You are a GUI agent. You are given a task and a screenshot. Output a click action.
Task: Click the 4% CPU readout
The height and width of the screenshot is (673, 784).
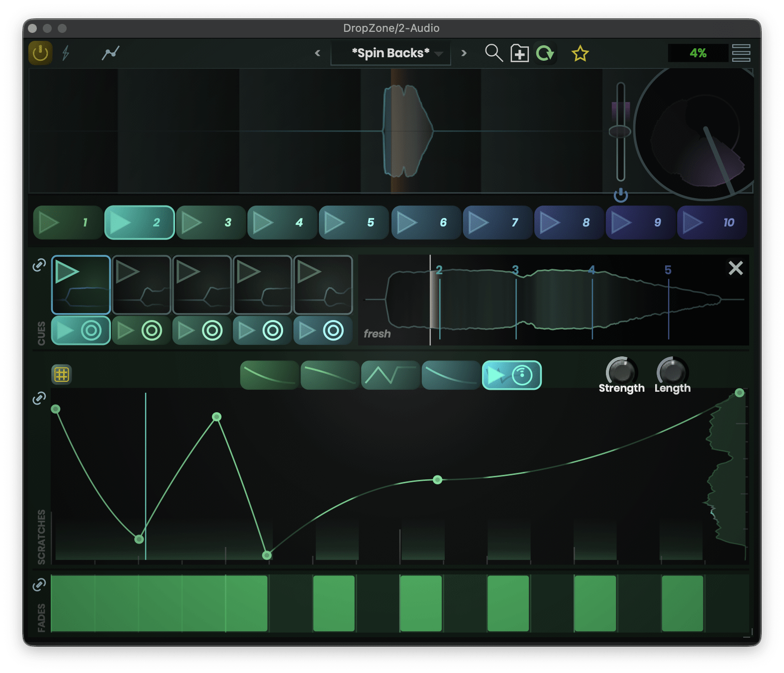(x=698, y=53)
